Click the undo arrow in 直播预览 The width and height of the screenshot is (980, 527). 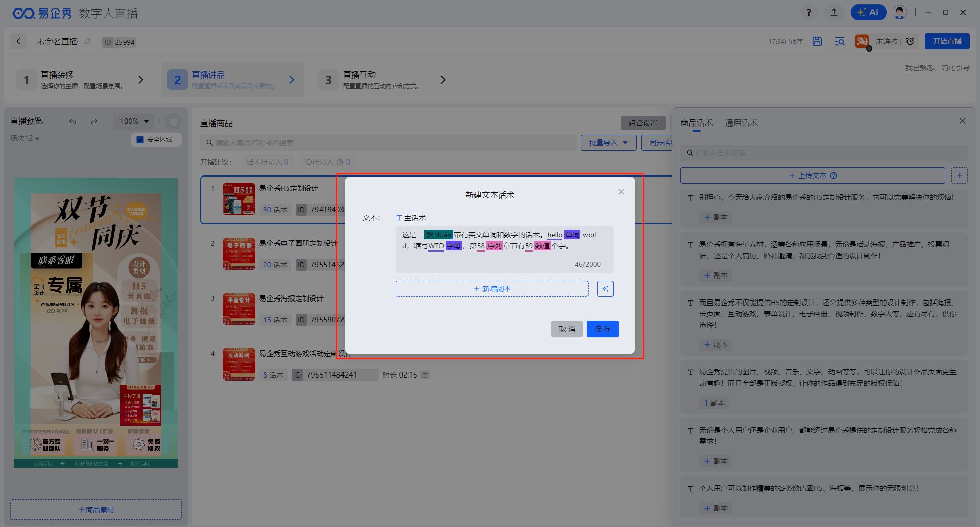tap(73, 121)
